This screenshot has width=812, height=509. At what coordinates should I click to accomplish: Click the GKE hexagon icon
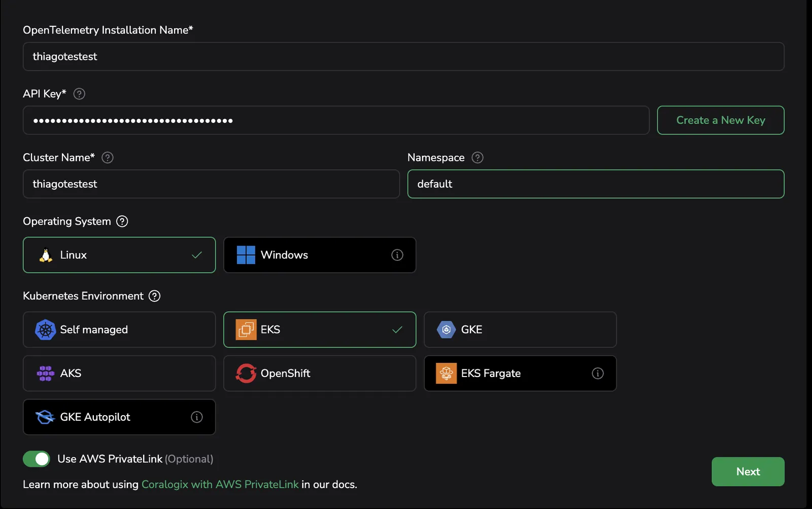[x=447, y=330]
